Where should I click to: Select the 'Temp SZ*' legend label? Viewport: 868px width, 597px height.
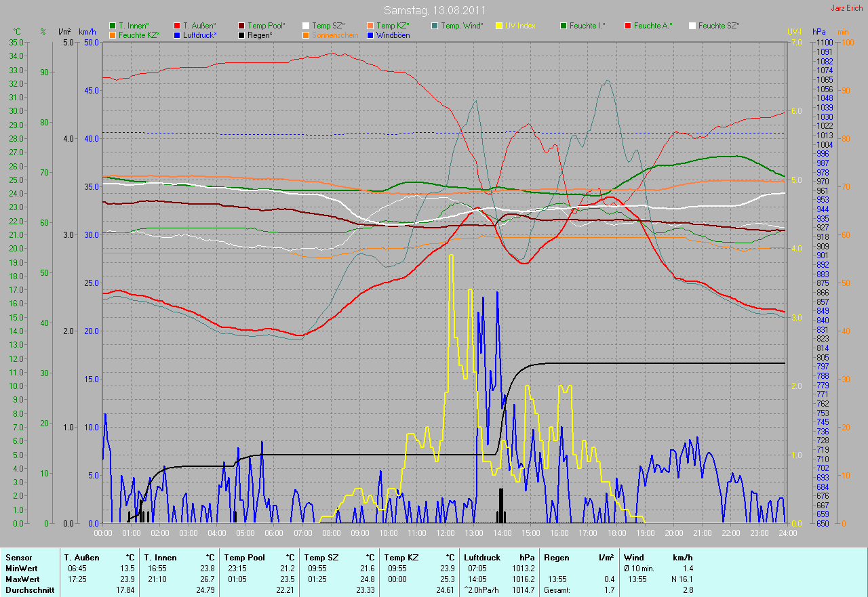pos(328,26)
